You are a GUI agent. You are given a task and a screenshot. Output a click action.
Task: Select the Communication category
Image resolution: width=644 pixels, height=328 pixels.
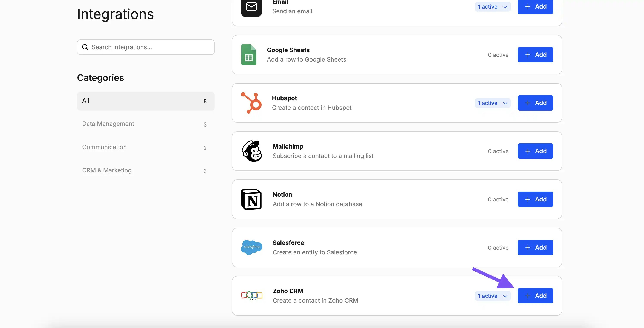105,147
